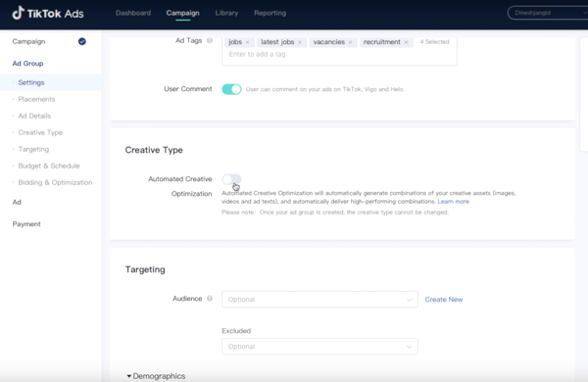The height and width of the screenshot is (382, 588).
Task: Select the Payment step in sidebar
Action: coord(26,224)
